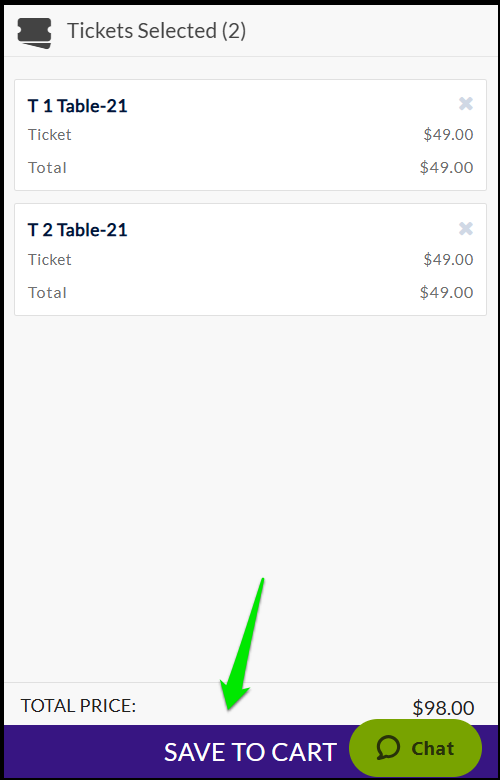Click the $98.00 total price amount

click(x=443, y=707)
